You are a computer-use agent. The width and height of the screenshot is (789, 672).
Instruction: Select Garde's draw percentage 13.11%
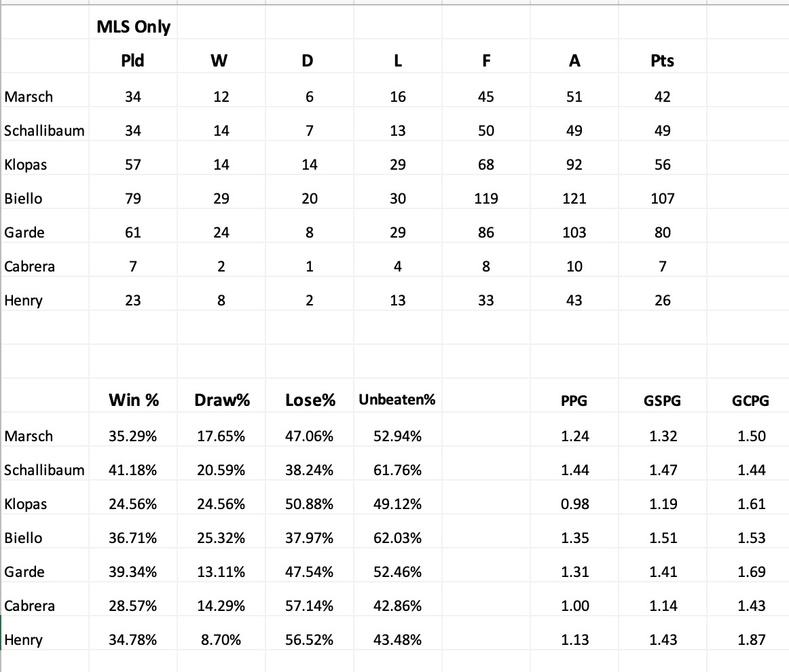221,572
